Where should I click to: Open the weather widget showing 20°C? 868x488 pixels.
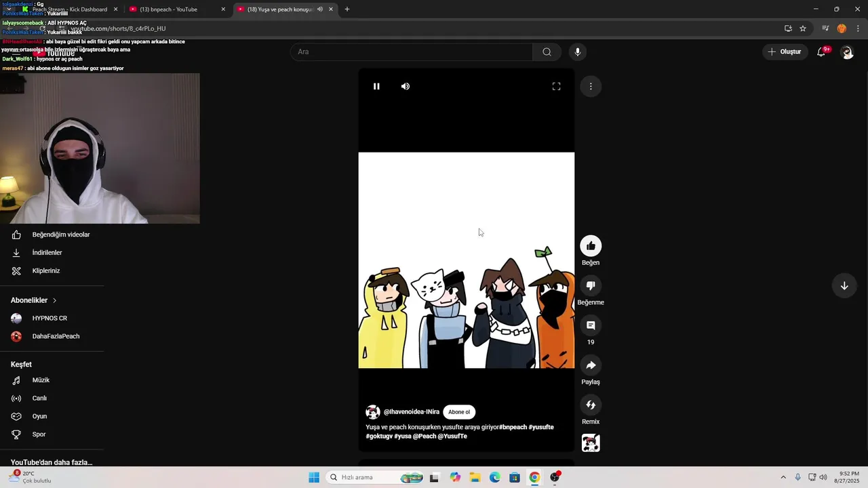(x=30, y=477)
